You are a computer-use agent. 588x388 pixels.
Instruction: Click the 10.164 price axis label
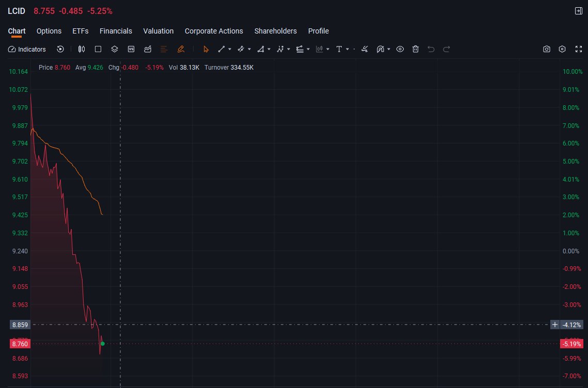click(19, 72)
